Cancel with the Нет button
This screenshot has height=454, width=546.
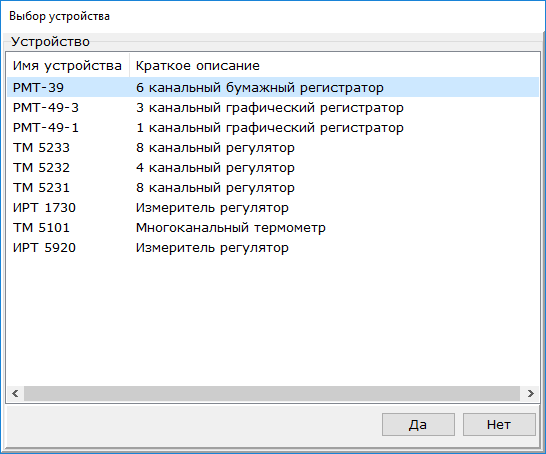[499, 424]
